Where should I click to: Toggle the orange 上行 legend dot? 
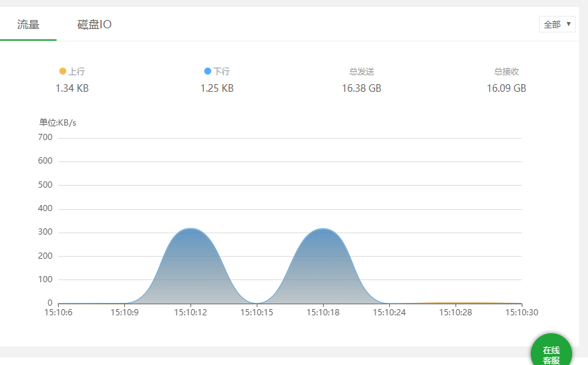63,71
